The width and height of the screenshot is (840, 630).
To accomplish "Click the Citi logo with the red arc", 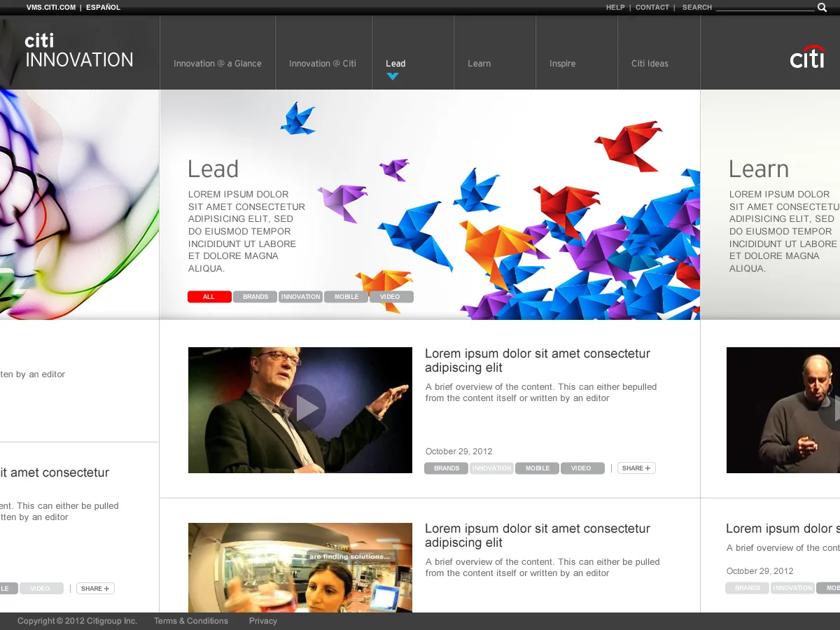I will pyautogui.click(x=807, y=57).
